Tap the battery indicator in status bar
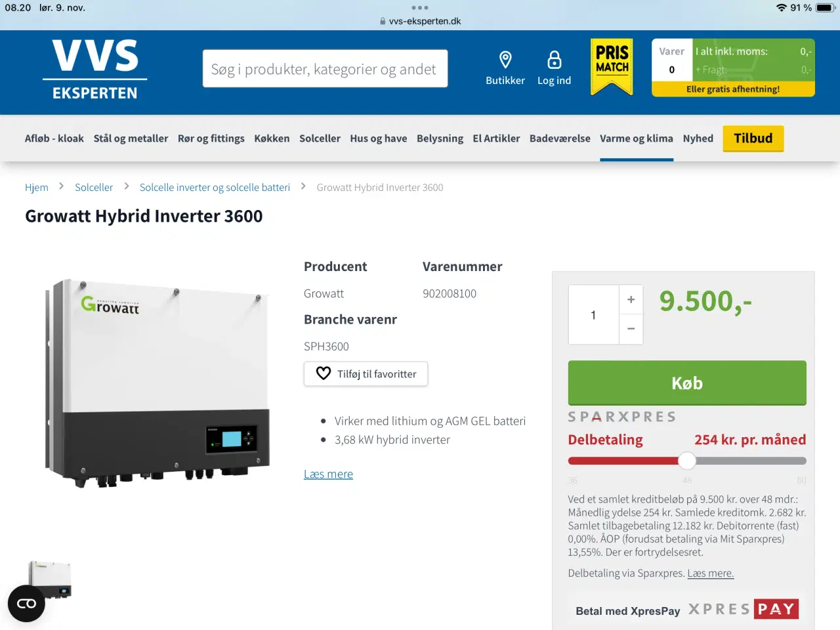Viewport: 840px width, 630px height. pyautogui.click(x=825, y=8)
